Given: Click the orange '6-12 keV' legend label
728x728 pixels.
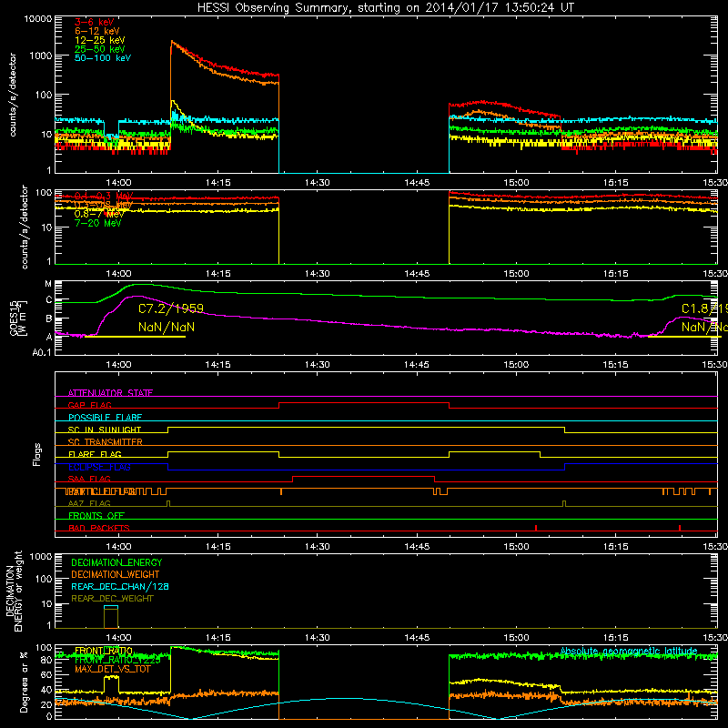Looking at the screenshot, I should 97,31.
